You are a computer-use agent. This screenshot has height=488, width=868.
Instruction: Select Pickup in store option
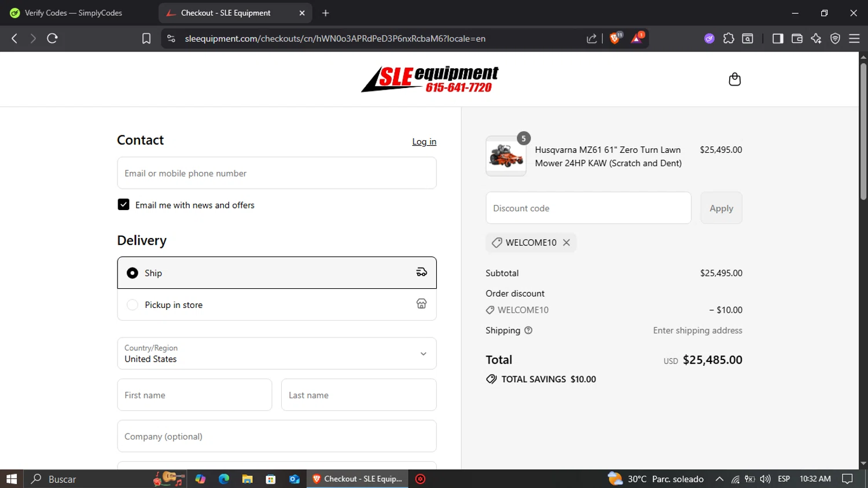point(277,304)
